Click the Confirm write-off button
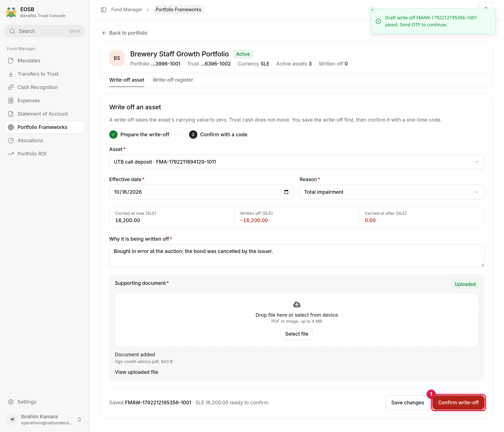504x432 pixels. [x=458, y=403]
